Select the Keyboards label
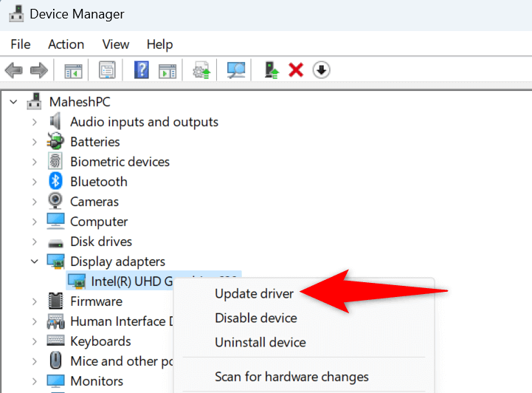 (100, 341)
